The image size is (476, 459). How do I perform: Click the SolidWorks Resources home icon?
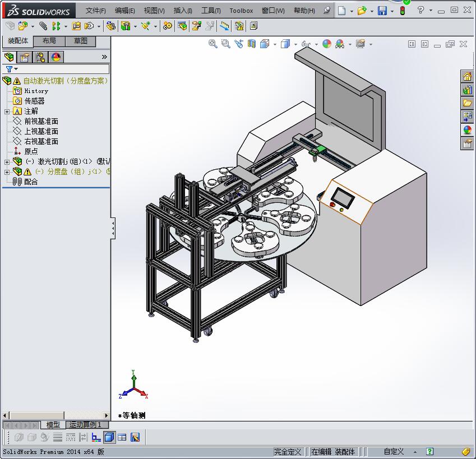(x=467, y=76)
